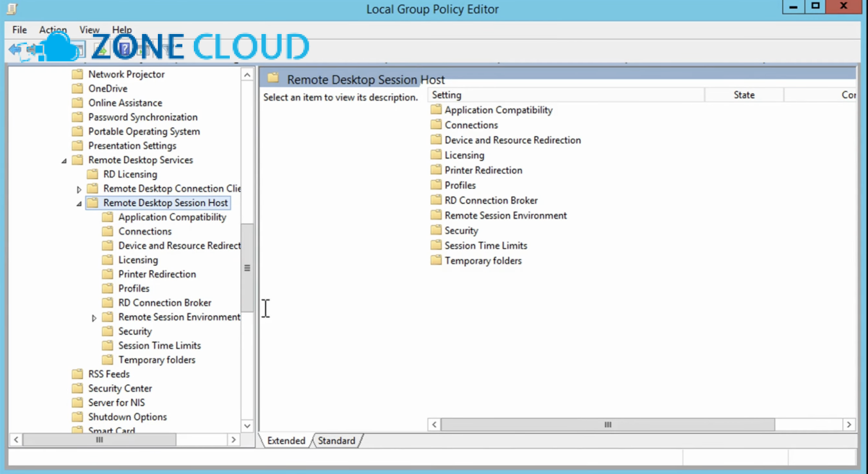Open the Help menu
The image size is (868, 474).
[122, 30]
